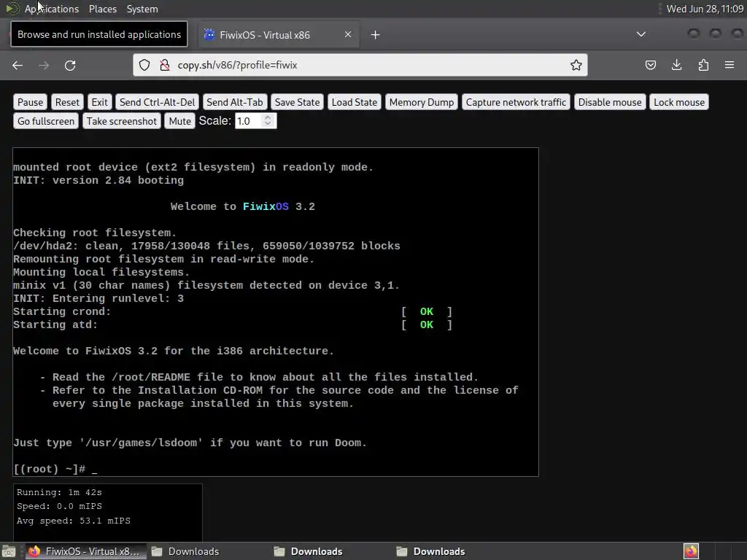Go back to the previous page
Image resolution: width=747 pixels, height=560 pixels.
click(x=18, y=65)
